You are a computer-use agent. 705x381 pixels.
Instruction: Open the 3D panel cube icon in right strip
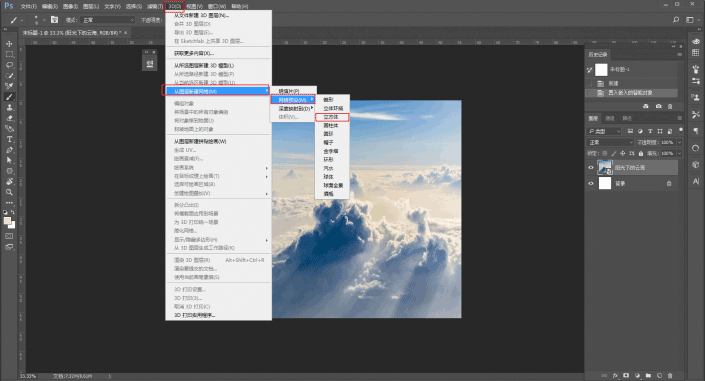pyautogui.click(x=696, y=164)
